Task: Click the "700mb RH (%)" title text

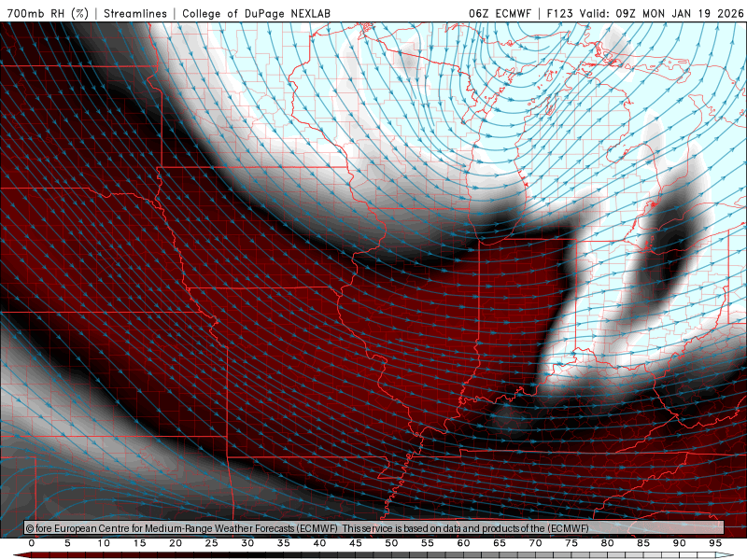Action: (49, 13)
